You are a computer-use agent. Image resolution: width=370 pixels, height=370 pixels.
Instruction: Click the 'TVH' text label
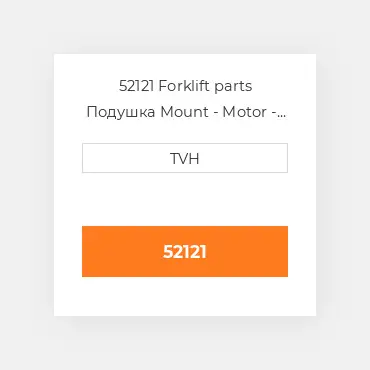(185, 158)
